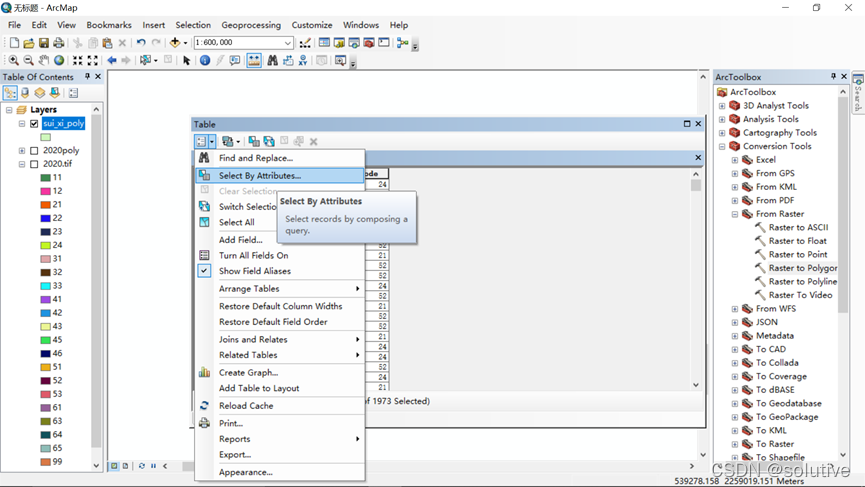Turn on the 2020.tif layer checkbox

point(34,164)
